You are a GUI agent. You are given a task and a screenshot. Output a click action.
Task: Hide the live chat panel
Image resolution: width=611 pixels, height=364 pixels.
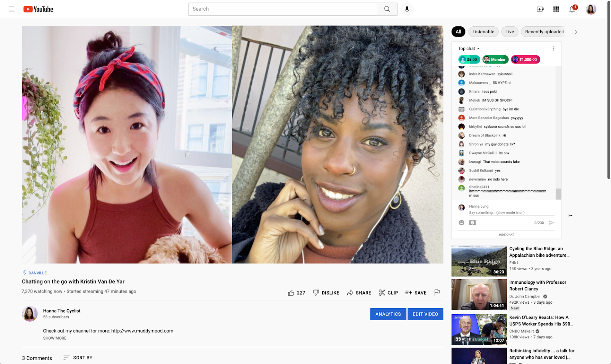tap(506, 235)
